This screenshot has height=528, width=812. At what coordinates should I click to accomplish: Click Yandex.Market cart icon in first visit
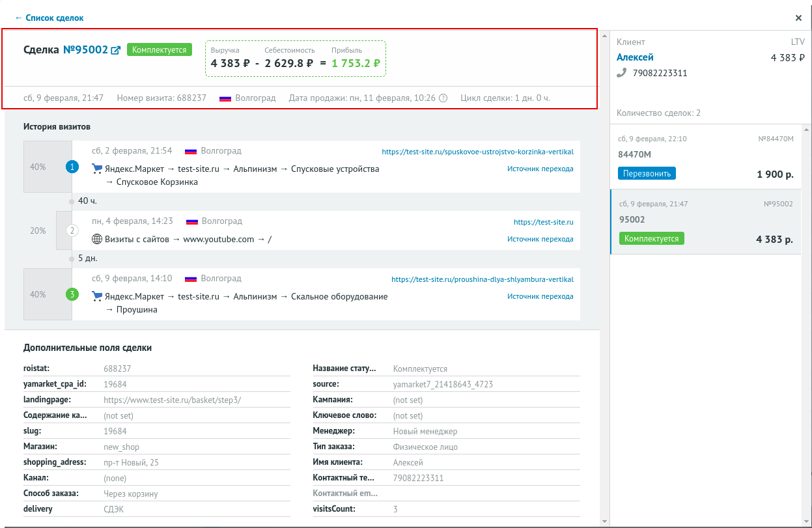click(97, 169)
